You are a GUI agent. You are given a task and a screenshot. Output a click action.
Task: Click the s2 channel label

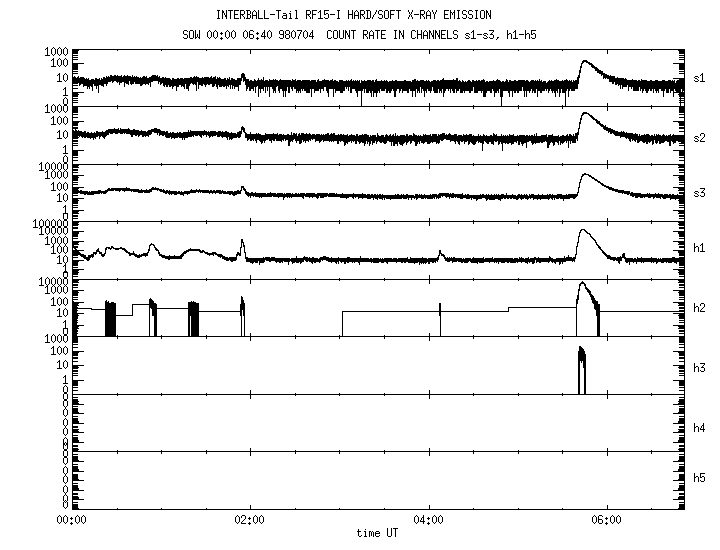698,134
